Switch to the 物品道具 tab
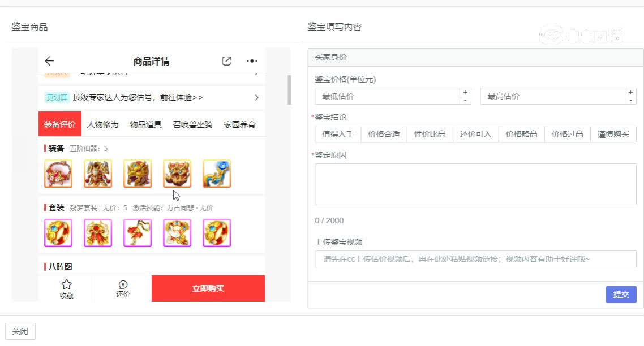This screenshot has width=644, height=346. click(146, 124)
